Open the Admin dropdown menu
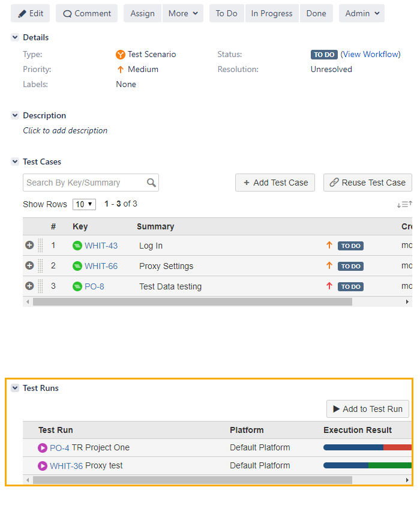 click(x=362, y=13)
